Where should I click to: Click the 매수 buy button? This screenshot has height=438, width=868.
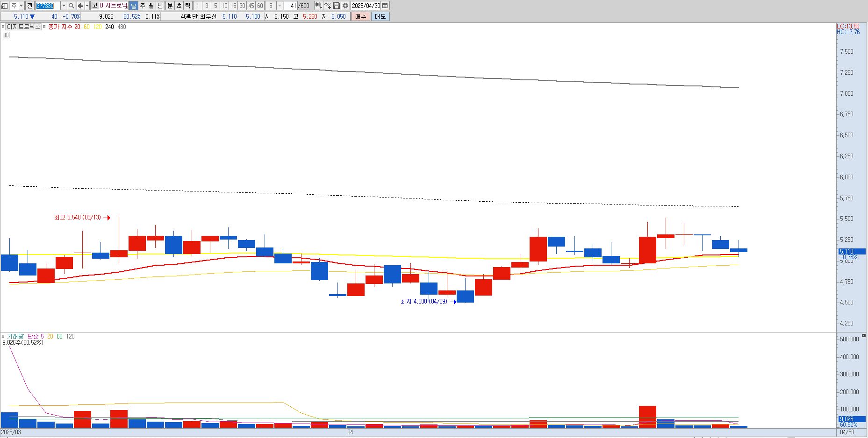(x=360, y=16)
